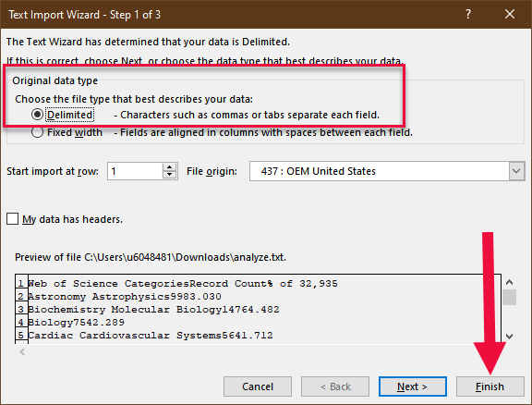Select preview row 3 Biochemistry Molecular Biology
This screenshot has width=532, height=405.
pos(153,309)
